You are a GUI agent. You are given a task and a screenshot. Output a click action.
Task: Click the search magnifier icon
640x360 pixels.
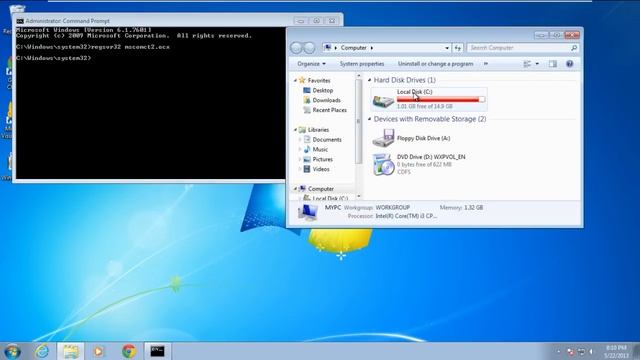pyautogui.click(x=574, y=48)
